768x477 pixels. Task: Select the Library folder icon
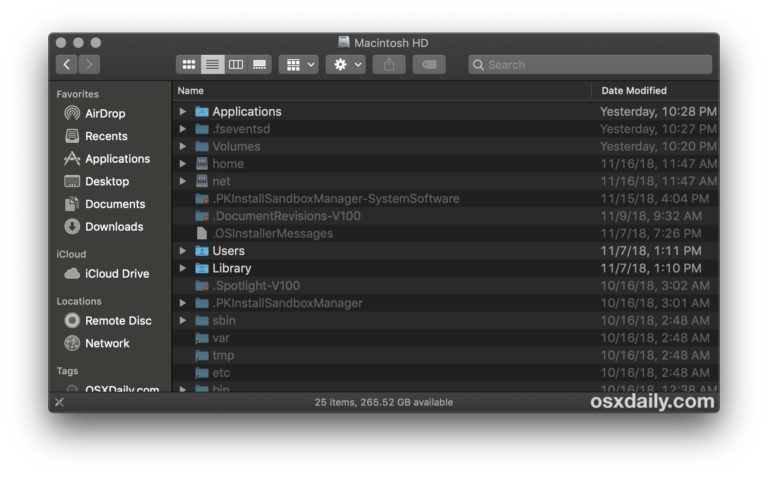(x=202, y=268)
